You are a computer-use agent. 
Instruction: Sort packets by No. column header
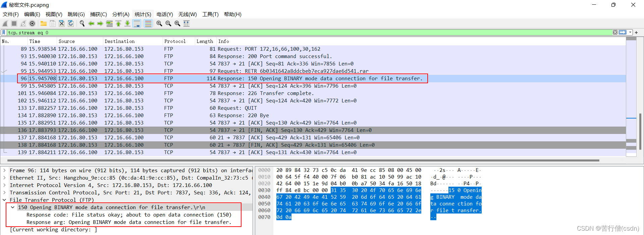coord(14,41)
